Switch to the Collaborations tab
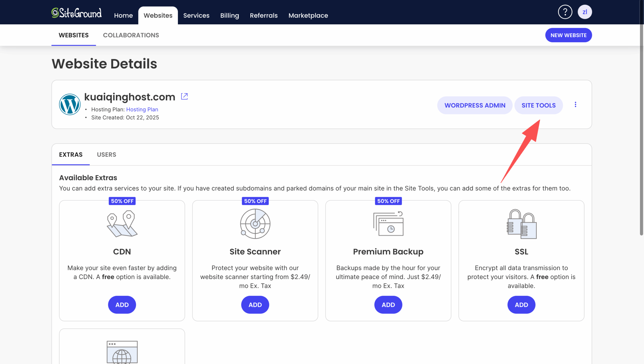This screenshot has height=364, width=644. [131, 35]
